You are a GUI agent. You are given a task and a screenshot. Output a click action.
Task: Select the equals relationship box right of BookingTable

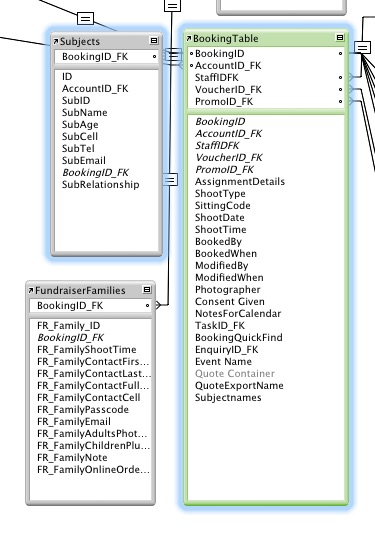363,47
